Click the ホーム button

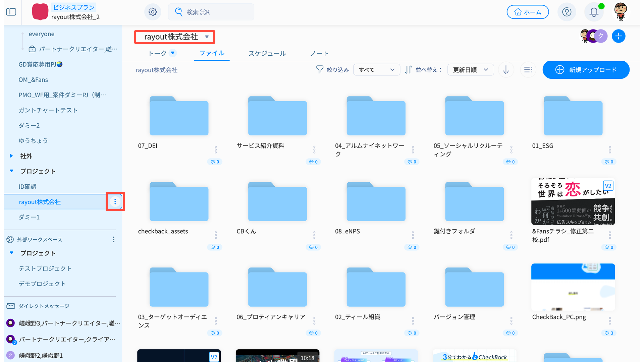(x=528, y=12)
